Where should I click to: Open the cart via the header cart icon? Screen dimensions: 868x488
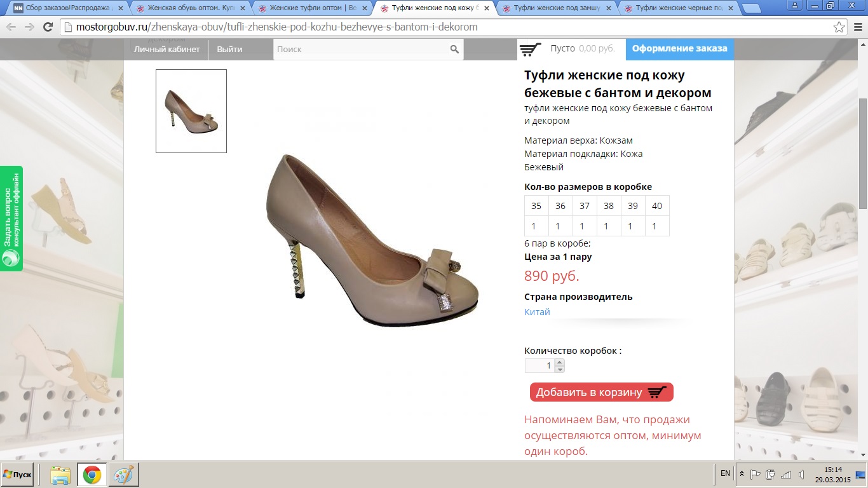click(x=531, y=49)
